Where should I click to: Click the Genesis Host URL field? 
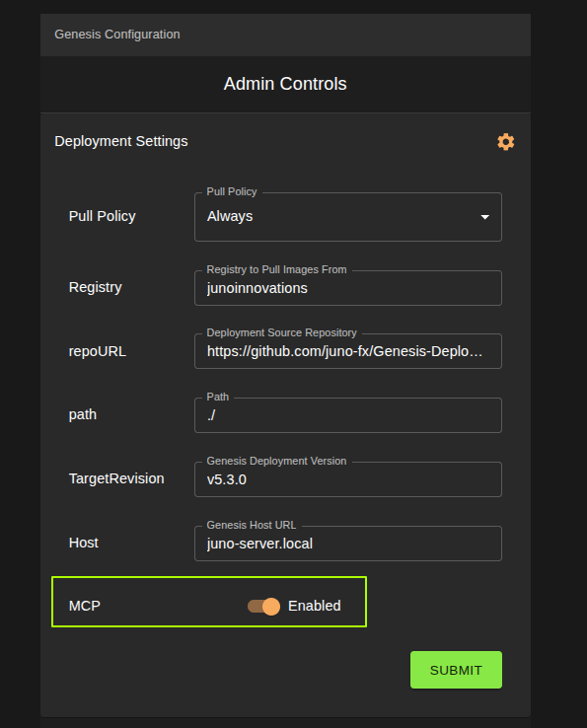click(x=348, y=544)
